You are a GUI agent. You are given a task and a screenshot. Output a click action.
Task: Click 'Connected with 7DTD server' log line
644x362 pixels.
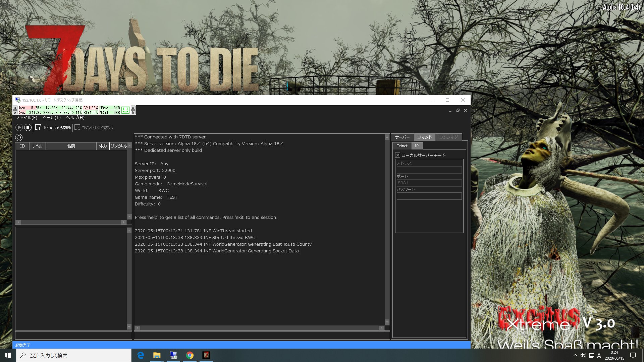point(171,137)
